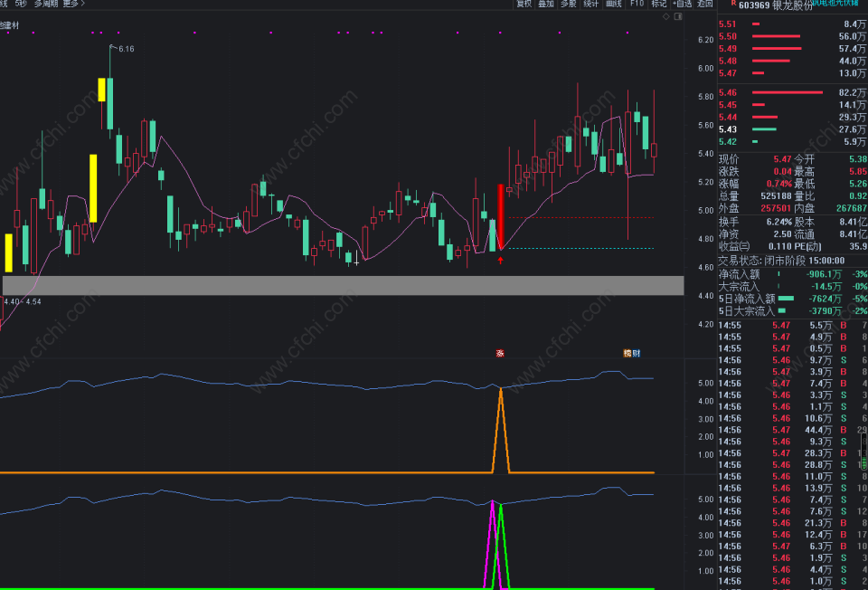Click the 82.2万 volume at 5.46
The width and height of the screenshot is (868, 590).
tap(853, 92)
